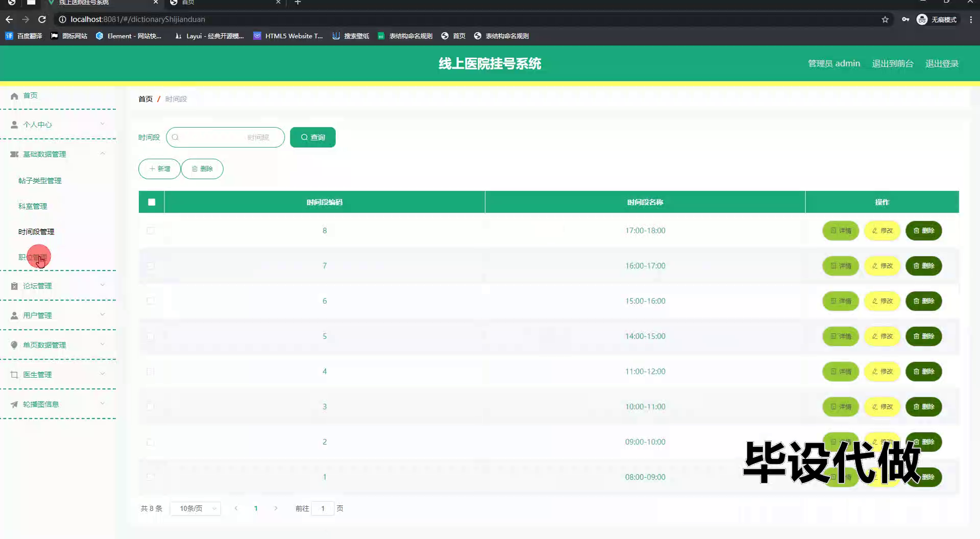Open the 图标网站 bookmark
This screenshot has width=980, height=539.
(x=69, y=36)
